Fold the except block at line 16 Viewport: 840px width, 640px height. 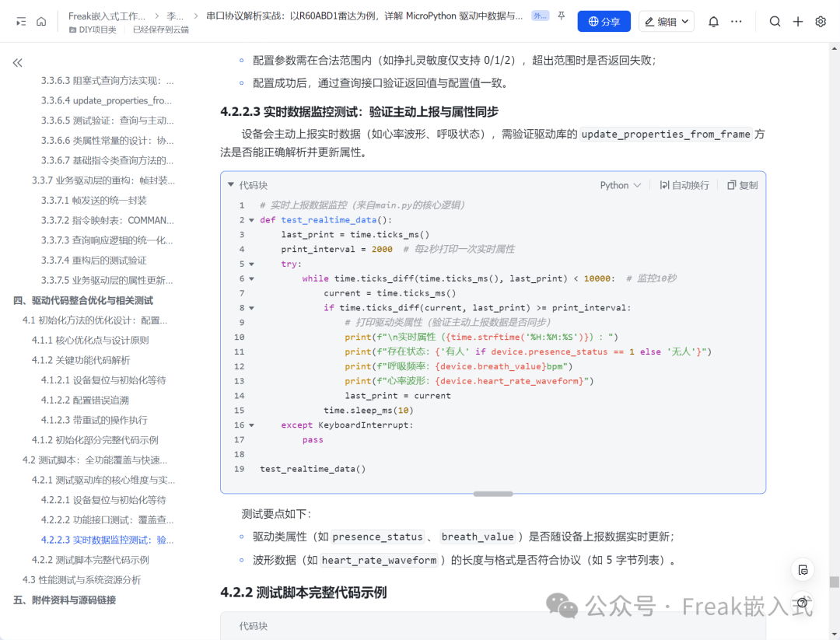(251, 425)
